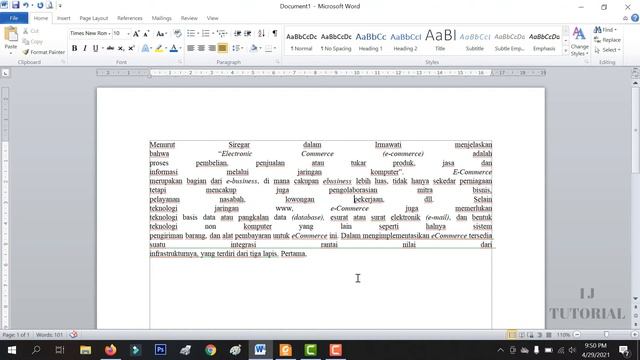The image size is (640, 360).
Task: Select Align Text Left
Action: (191, 48)
